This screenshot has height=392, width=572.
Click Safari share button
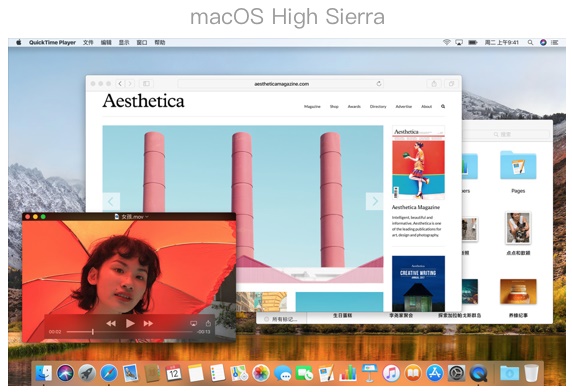click(x=434, y=84)
